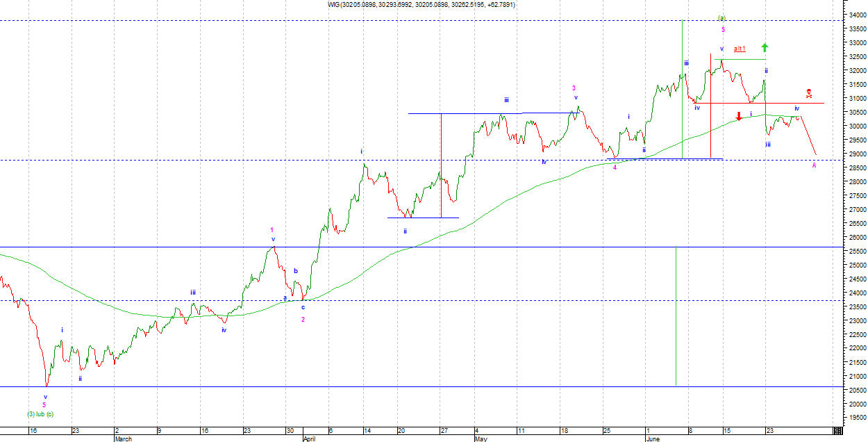Click the blue 'b' correction label

[x=295, y=272]
